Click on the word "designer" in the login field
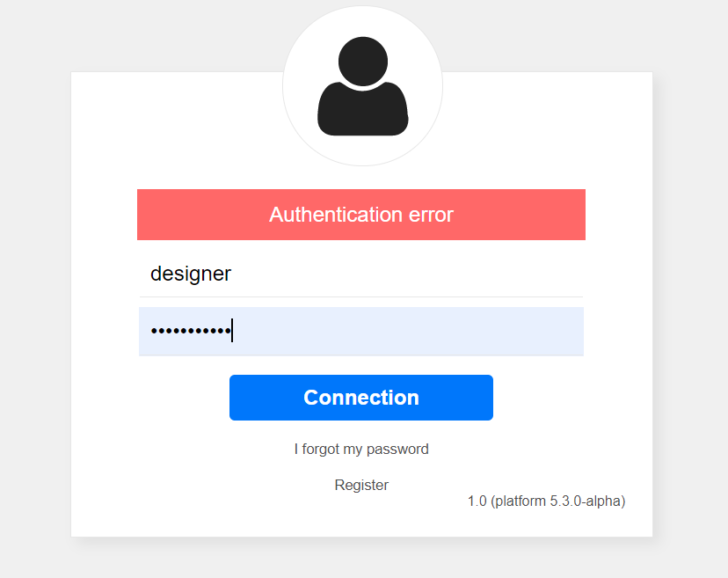The image size is (728, 578). point(191,274)
